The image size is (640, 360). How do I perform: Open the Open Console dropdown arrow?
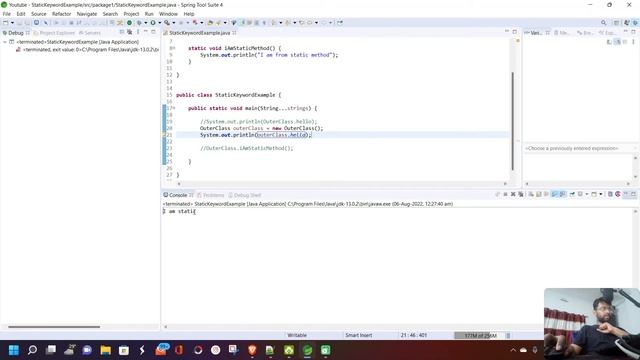(x=601, y=194)
